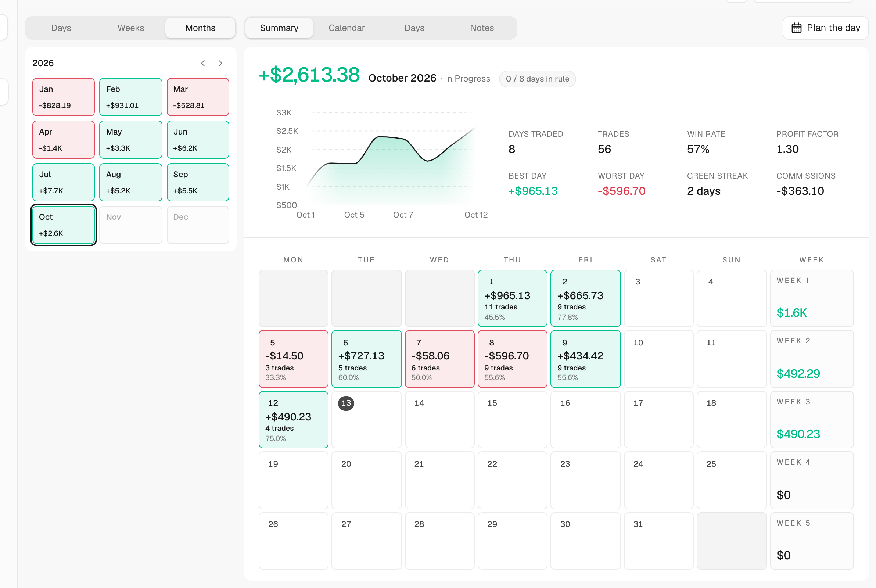Open October 7 day with -$58.06
This screenshot has width=876, height=588.
click(440, 359)
